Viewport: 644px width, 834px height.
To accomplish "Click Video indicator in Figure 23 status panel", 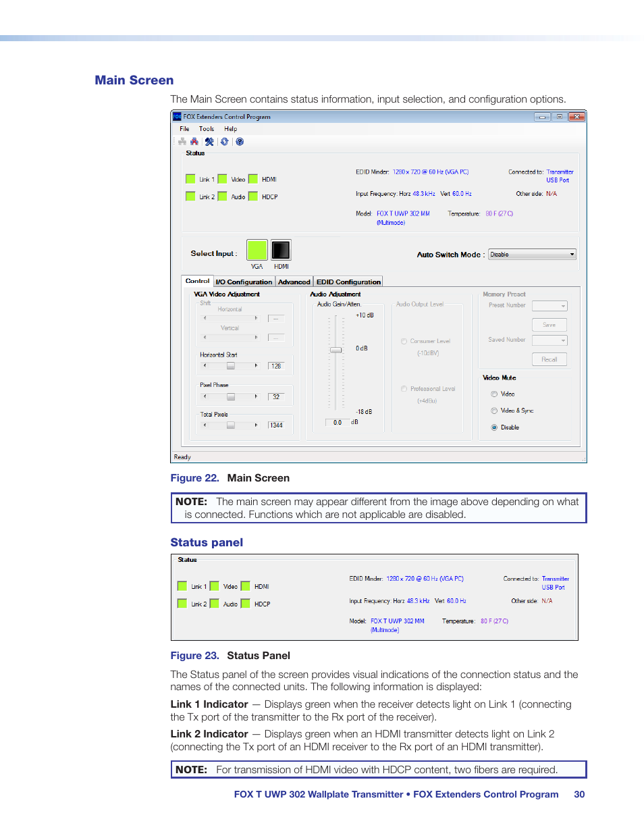I will (x=214, y=586).
